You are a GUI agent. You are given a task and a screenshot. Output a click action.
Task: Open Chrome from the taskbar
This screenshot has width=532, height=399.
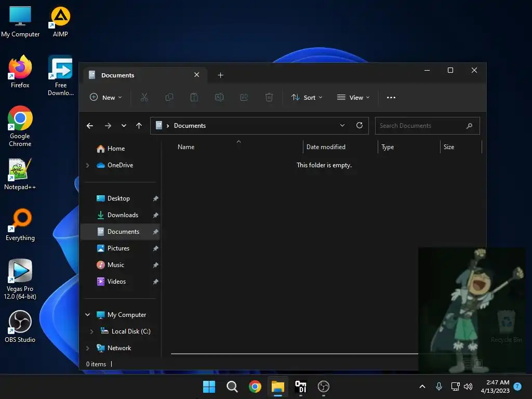click(255, 387)
